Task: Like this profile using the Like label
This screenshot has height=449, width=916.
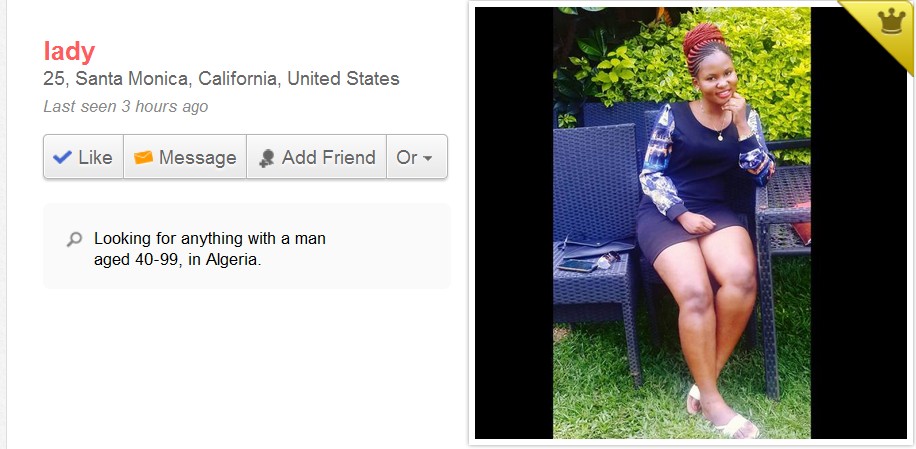Action: [x=95, y=158]
